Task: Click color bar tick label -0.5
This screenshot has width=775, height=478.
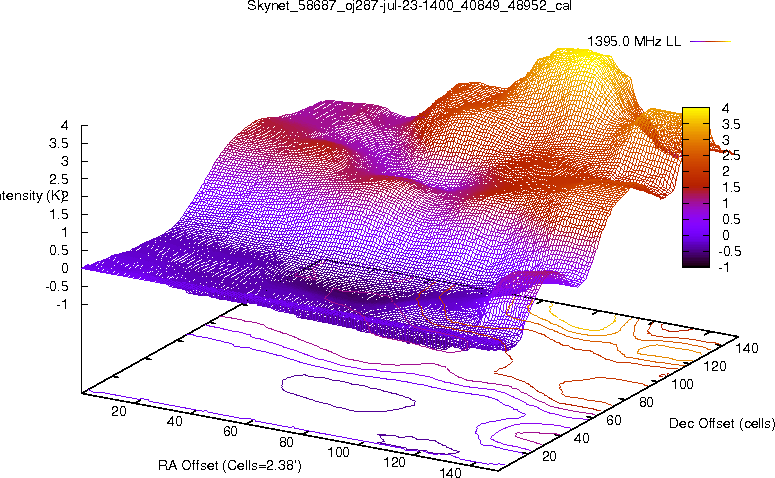Action: (729, 251)
